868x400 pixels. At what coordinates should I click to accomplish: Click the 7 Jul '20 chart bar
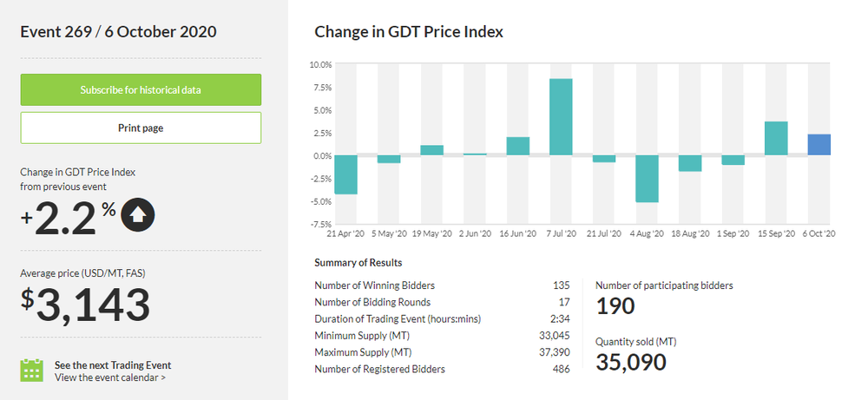pos(561,117)
